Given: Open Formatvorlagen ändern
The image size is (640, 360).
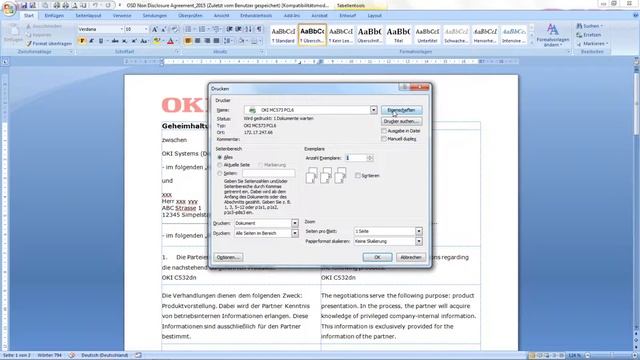Looking at the screenshot, I should point(553,35).
